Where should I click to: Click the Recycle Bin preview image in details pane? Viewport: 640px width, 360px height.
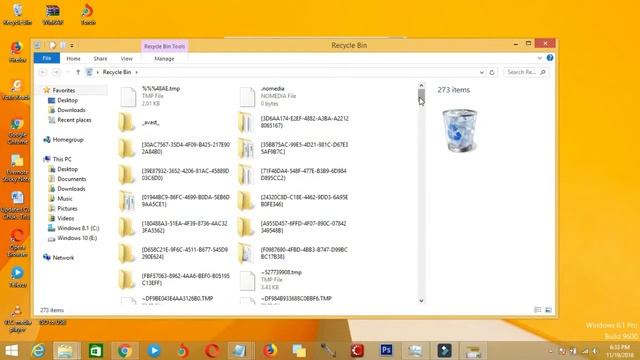pos(459,130)
